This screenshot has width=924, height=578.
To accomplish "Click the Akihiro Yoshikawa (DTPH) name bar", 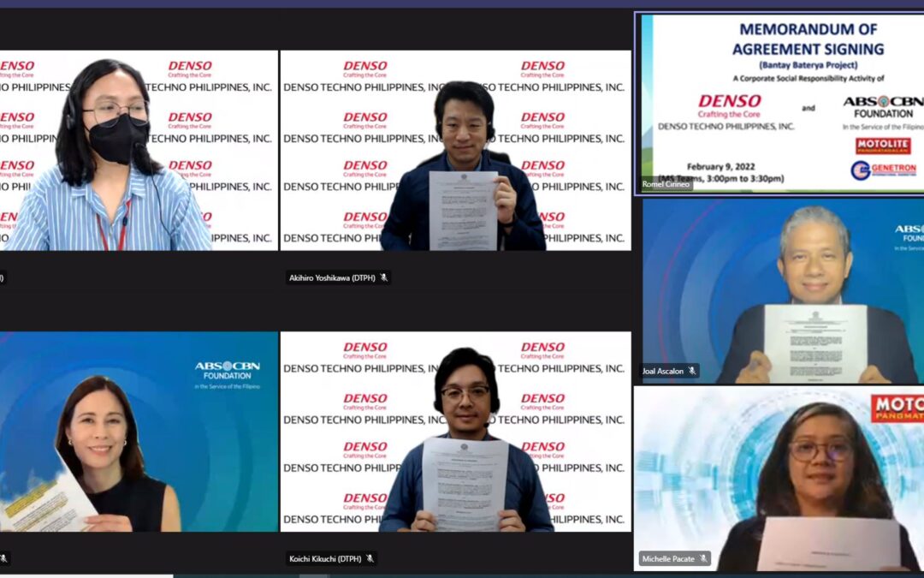I will [334, 277].
